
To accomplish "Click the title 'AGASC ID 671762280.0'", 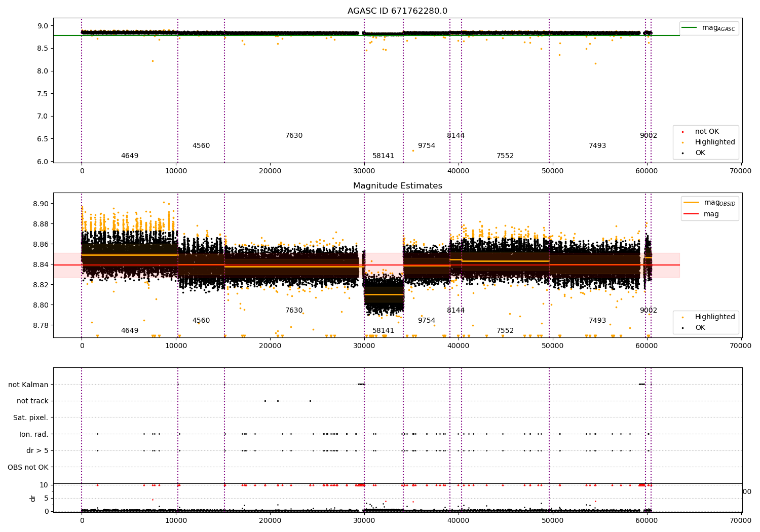I will 397,11.
